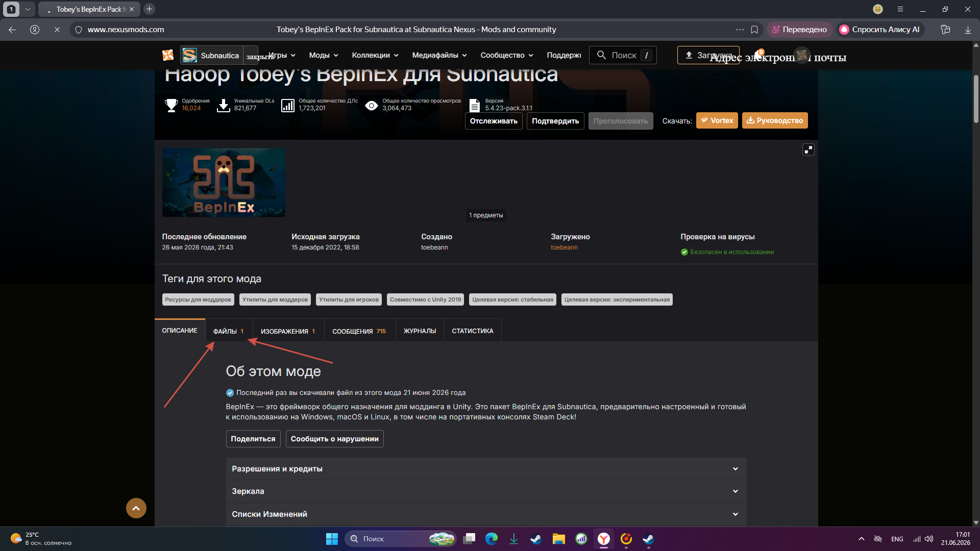The height and width of the screenshot is (551, 980).
Task: Click the BepInEx mod thumbnail image
Action: [x=224, y=183]
